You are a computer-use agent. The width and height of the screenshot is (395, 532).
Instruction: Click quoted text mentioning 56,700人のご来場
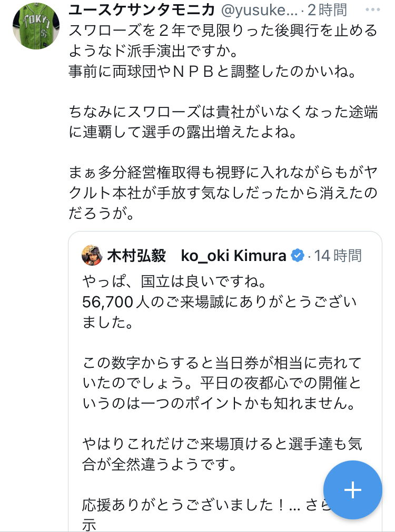[219, 312]
